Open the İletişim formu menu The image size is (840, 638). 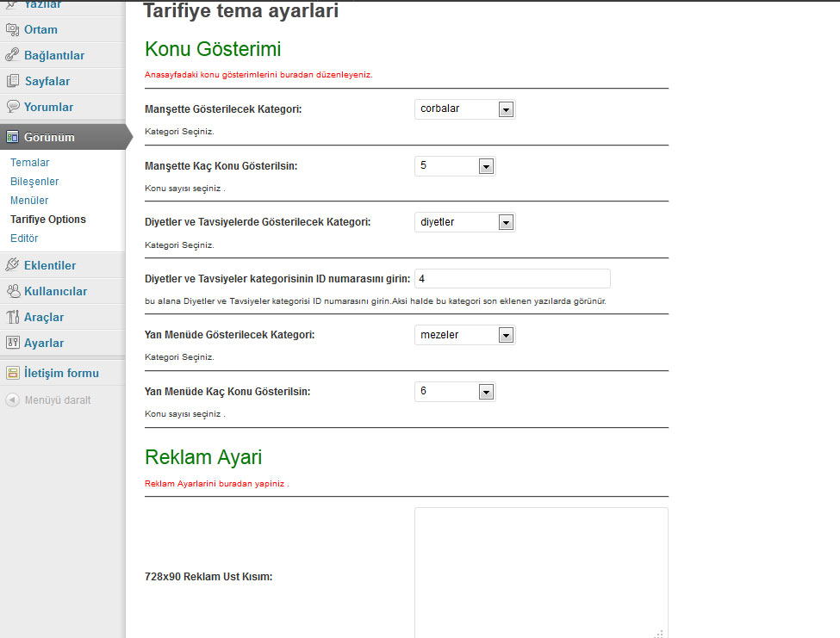[x=61, y=373]
